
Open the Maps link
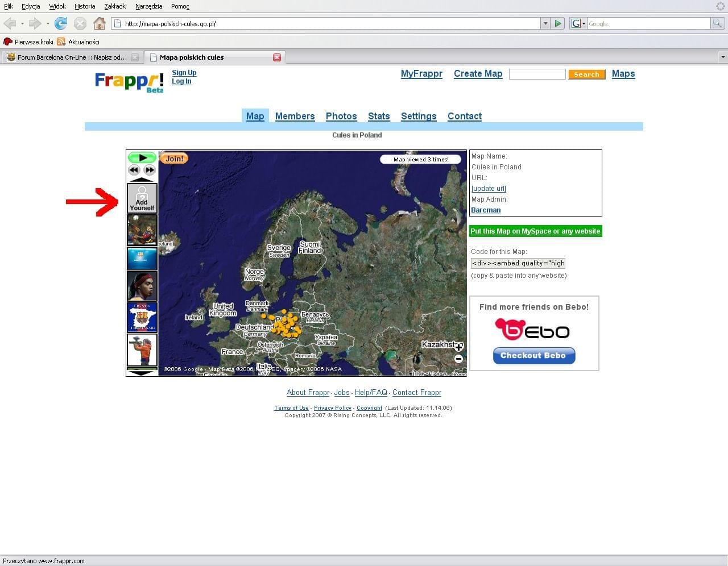[623, 74]
